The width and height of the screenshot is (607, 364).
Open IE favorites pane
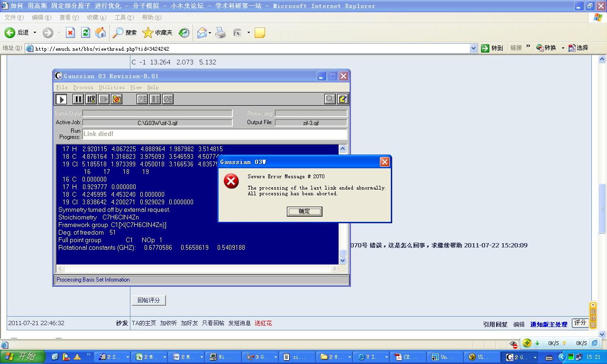[158, 33]
